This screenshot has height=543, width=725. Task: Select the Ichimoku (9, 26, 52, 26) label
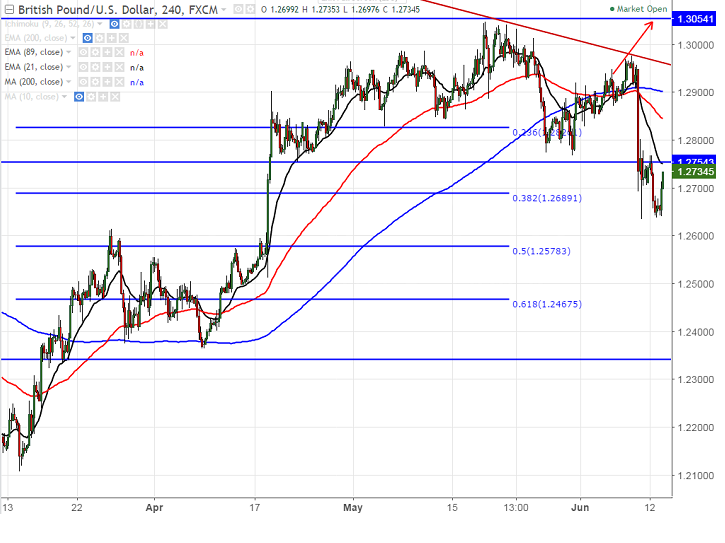49,24
